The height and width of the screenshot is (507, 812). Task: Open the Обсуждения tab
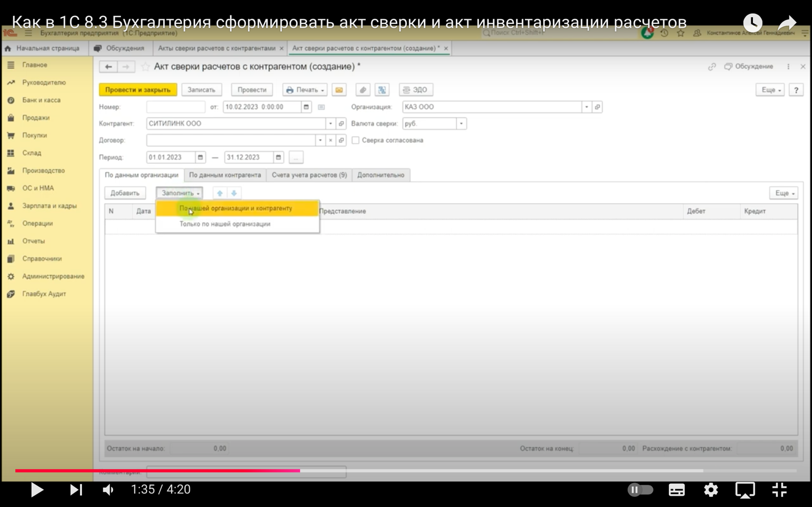tap(120, 48)
